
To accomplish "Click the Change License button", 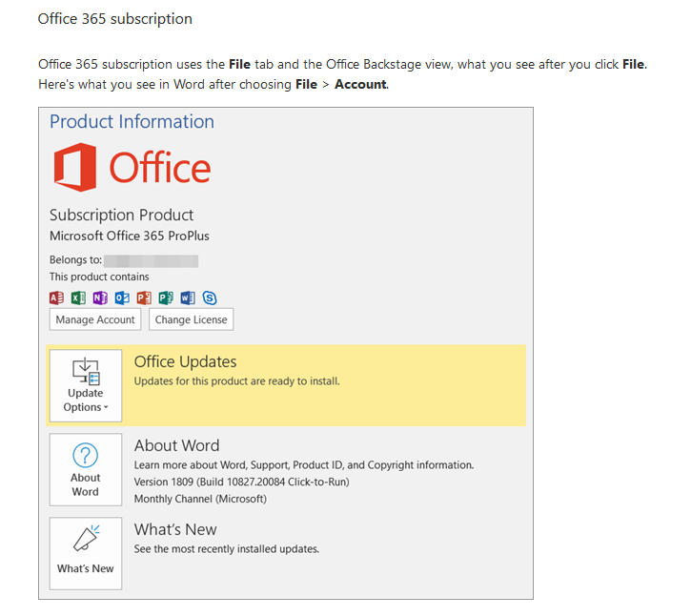I will coord(192,319).
